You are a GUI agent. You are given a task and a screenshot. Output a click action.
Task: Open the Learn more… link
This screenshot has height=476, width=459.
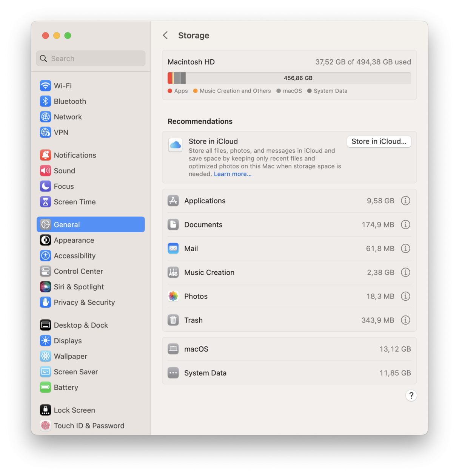(x=233, y=174)
